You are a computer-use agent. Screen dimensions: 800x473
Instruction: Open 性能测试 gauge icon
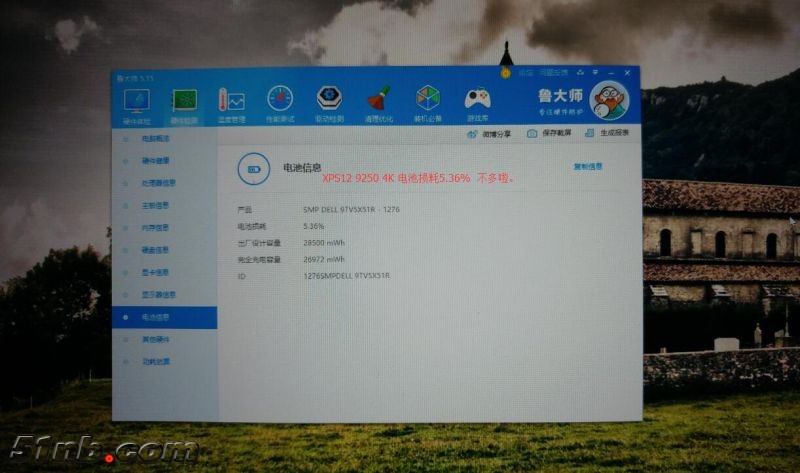280,98
